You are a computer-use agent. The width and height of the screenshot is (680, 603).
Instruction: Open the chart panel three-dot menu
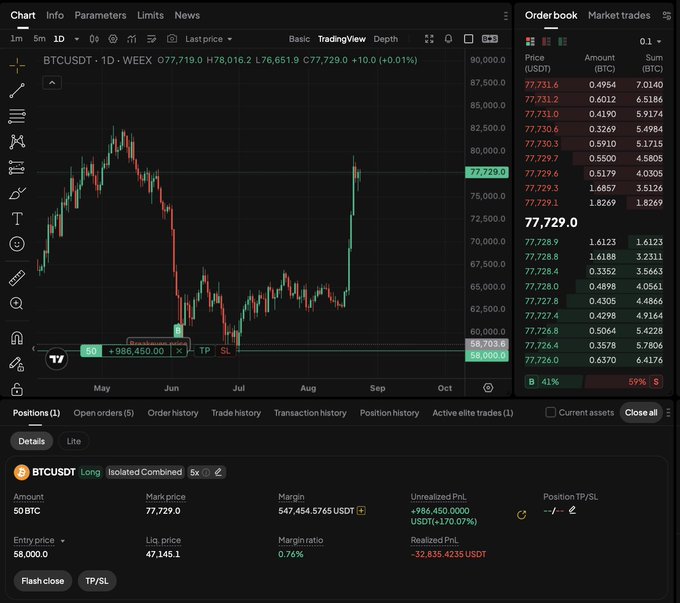506,16
